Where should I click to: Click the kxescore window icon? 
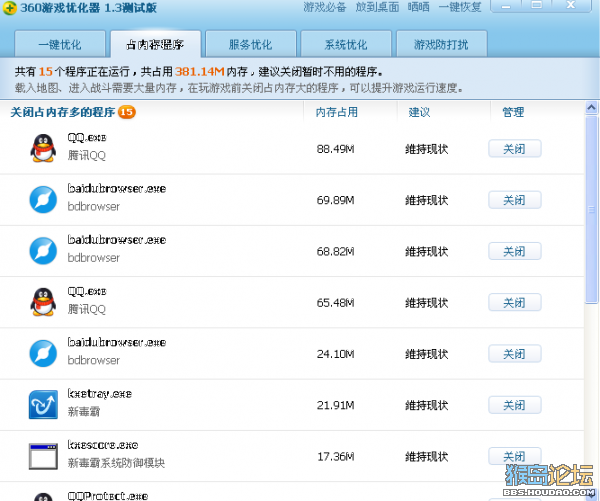pyautogui.click(x=43, y=456)
